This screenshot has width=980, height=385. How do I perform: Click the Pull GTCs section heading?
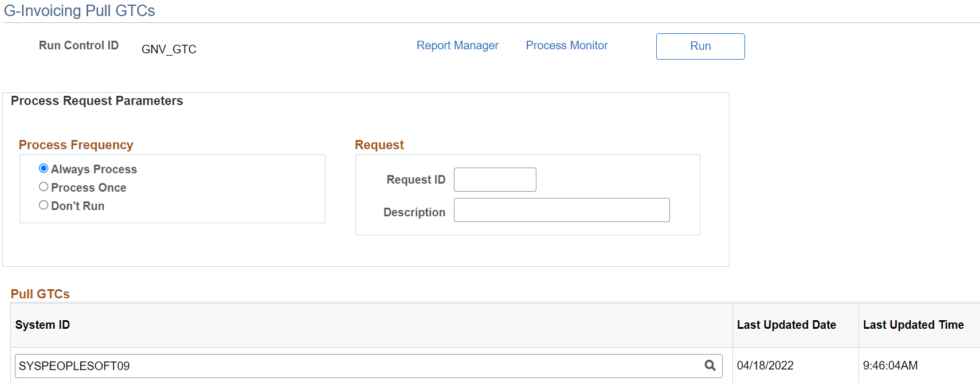(40, 294)
